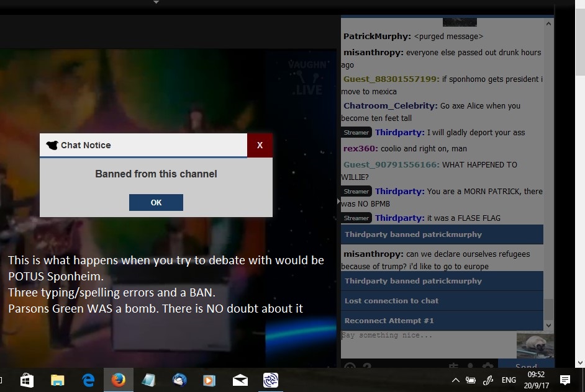Click the Chatroom_Celebrity username in chat
Image resolution: width=585 pixels, height=392 pixels.
click(x=390, y=106)
